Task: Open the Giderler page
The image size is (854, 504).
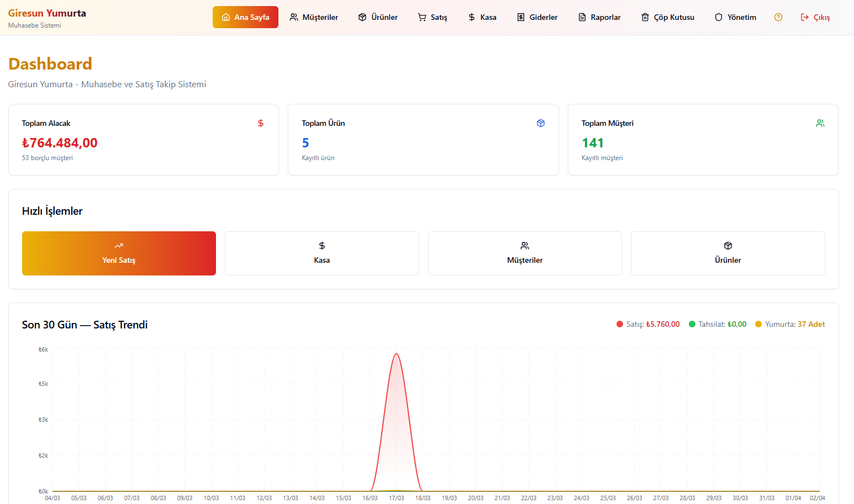Action: (x=537, y=17)
